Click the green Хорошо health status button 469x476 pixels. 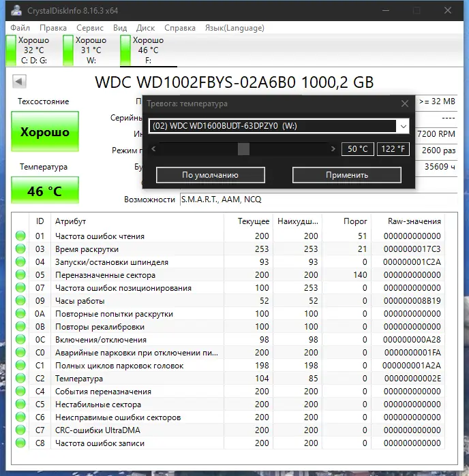pos(45,131)
